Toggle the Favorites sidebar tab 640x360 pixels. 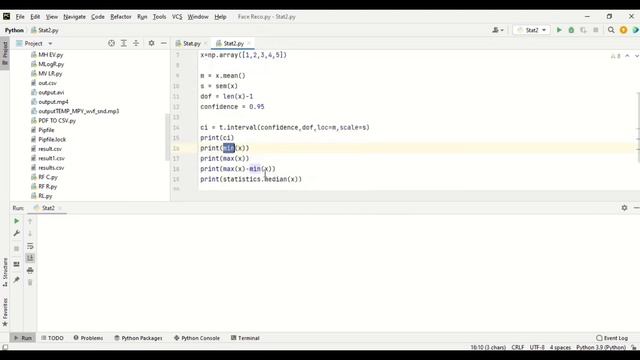[x=5, y=312]
